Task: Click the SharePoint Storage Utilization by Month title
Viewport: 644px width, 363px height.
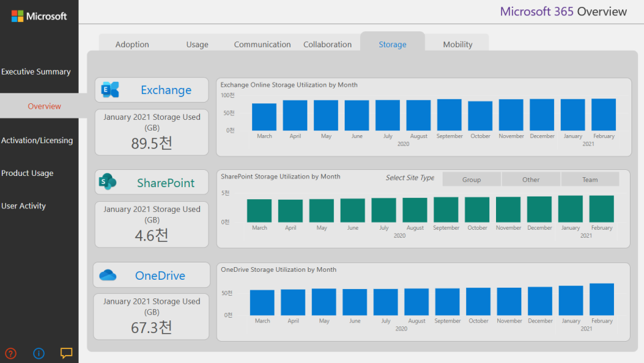Action: [281, 177]
